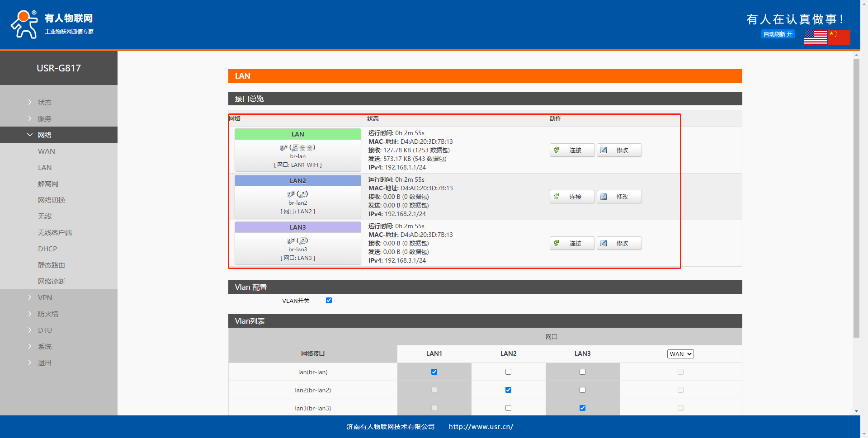
Task: Expand the 防火墙 sidebar section
Action: point(48,314)
